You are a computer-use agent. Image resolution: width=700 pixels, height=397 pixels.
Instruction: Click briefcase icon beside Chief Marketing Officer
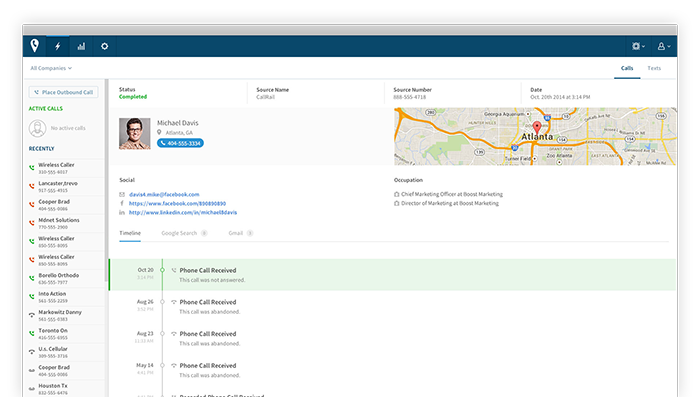(x=396, y=194)
